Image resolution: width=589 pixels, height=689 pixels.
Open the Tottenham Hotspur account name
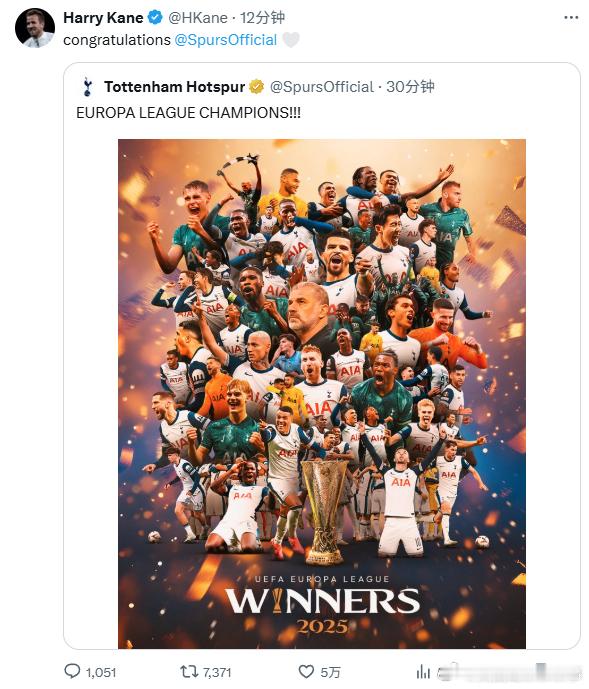coord(174,87)
